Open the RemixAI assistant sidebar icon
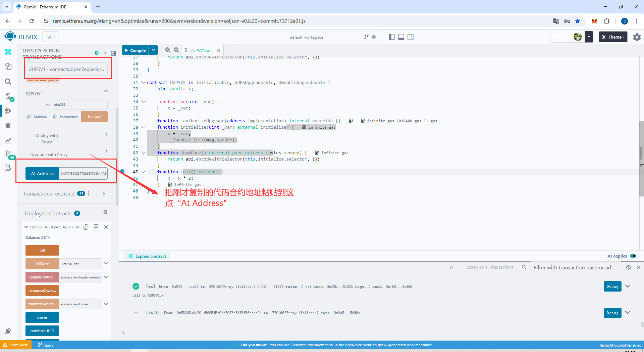Screen dimensions: 644x352 [x=8, y=52]
